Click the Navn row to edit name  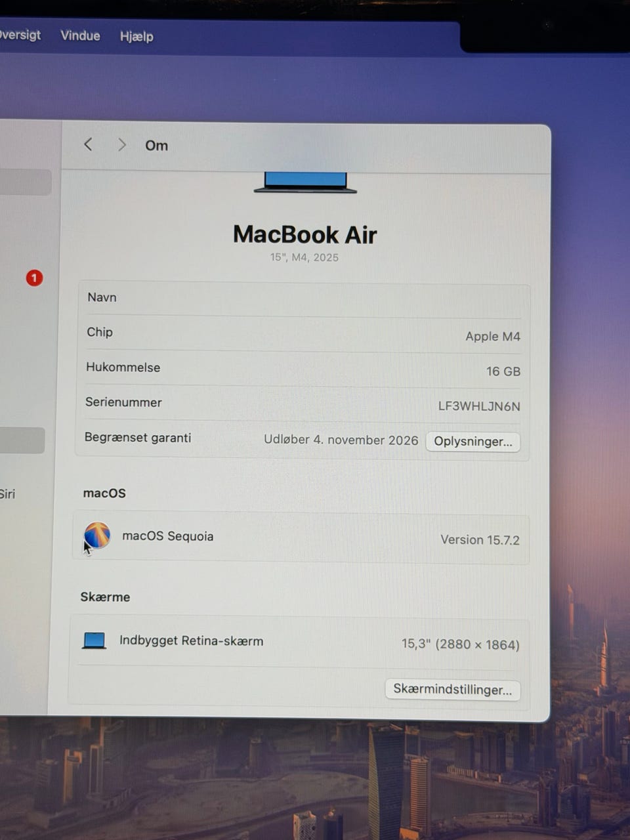tap(303, 300)
